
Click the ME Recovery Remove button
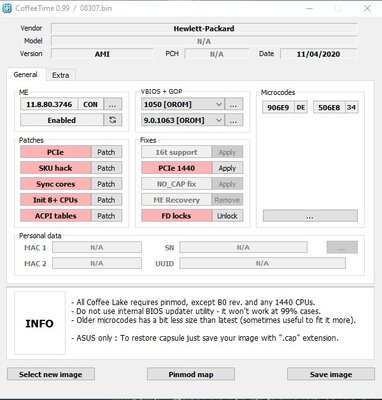pyautogui.click(x=227, y=200)
